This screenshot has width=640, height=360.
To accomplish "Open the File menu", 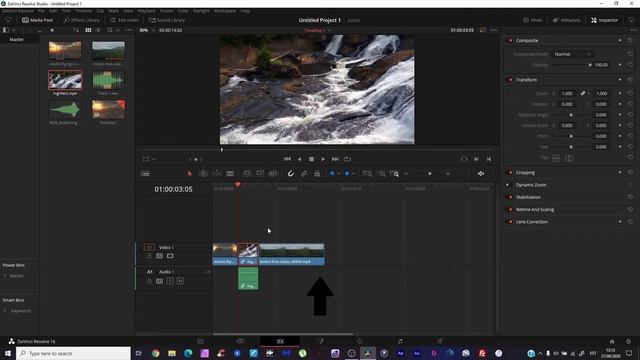I will point(41,11).
